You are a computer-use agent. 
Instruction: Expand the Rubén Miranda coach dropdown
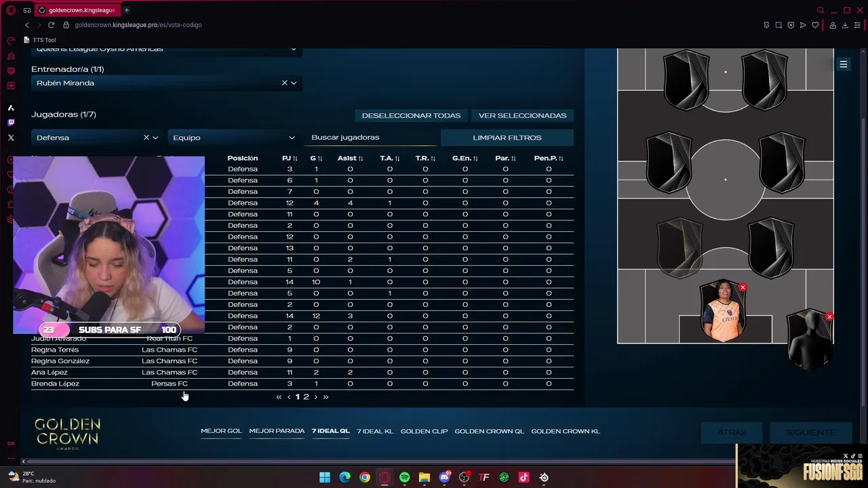click(294, 83)
